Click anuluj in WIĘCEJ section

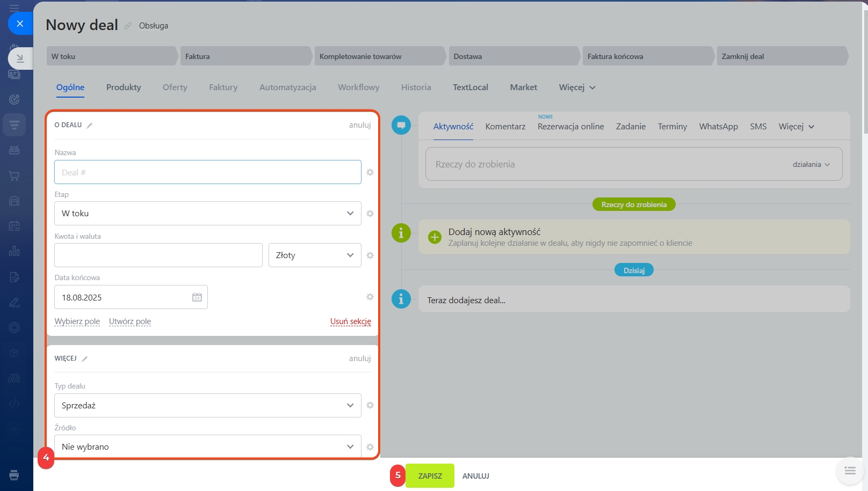360,358
